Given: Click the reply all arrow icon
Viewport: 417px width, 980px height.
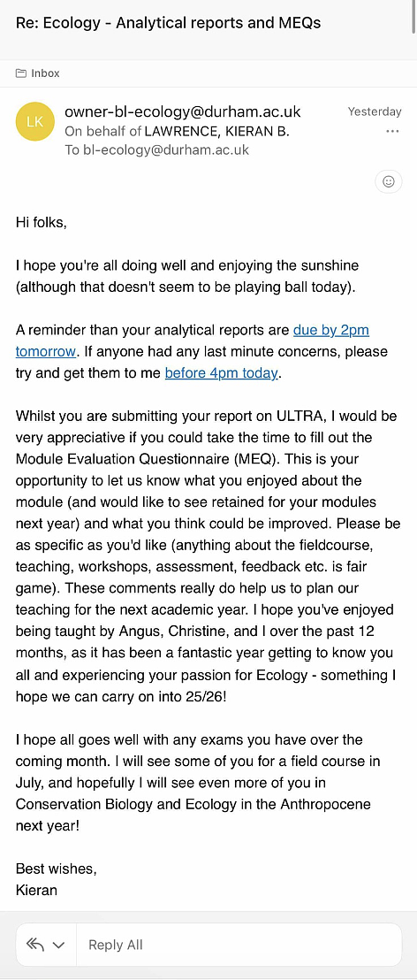Looking at the screenshot, I should tap(35, 945).
